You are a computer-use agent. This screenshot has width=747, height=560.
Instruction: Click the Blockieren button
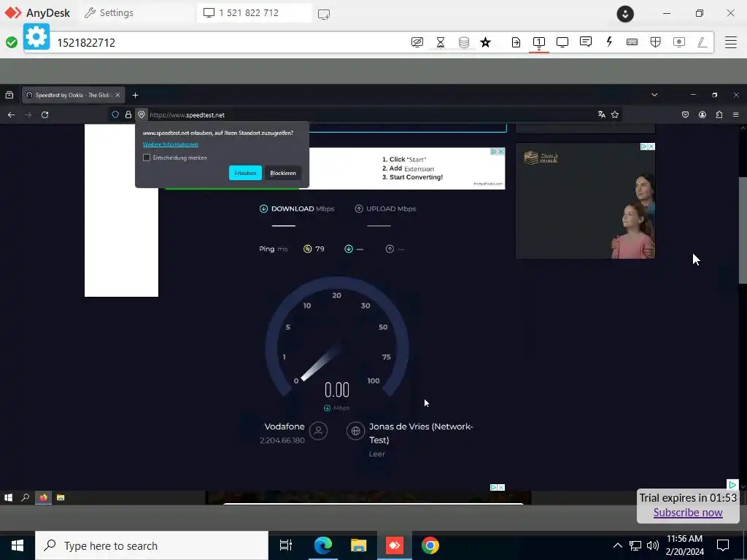pyautogui.click(x=283, y=173)
